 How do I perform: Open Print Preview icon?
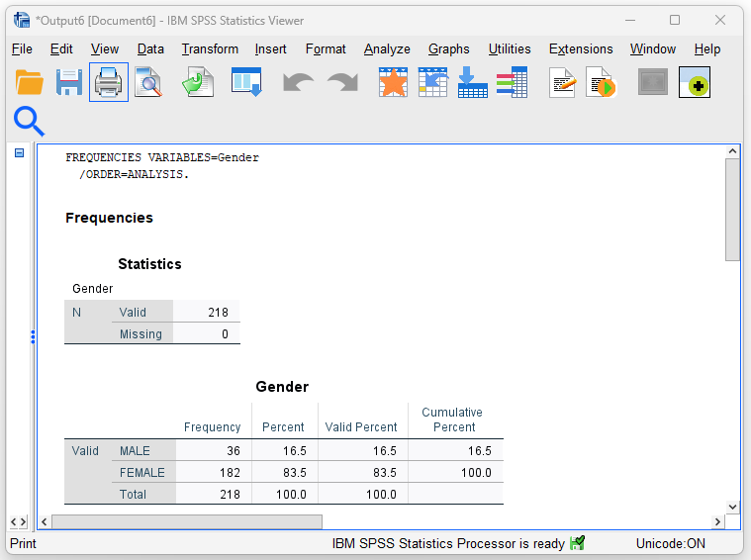coord(148,82)
